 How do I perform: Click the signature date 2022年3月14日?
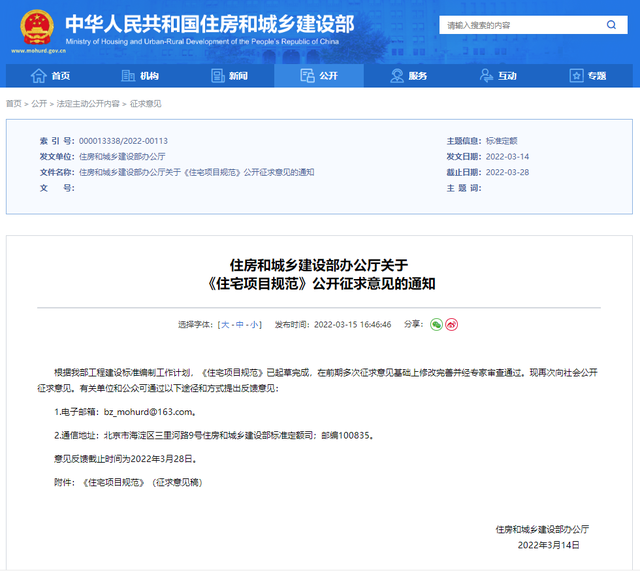point(549,546)
